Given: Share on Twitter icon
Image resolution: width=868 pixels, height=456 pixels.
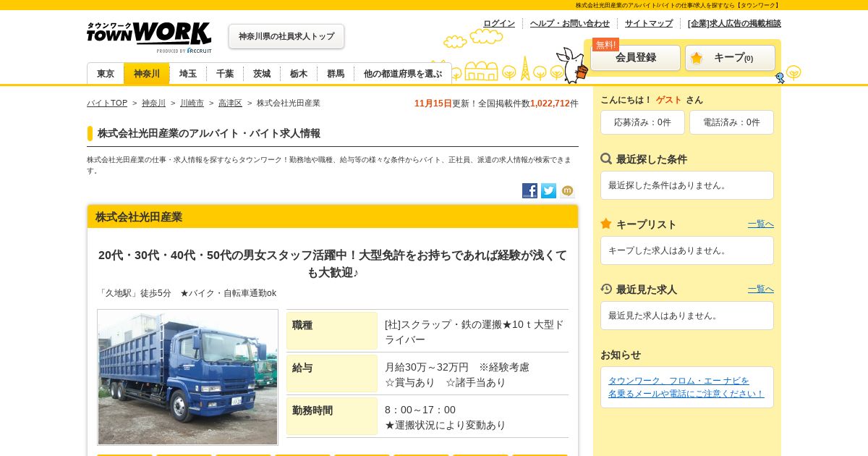Looking at the screenshot, I should point(548,191).
